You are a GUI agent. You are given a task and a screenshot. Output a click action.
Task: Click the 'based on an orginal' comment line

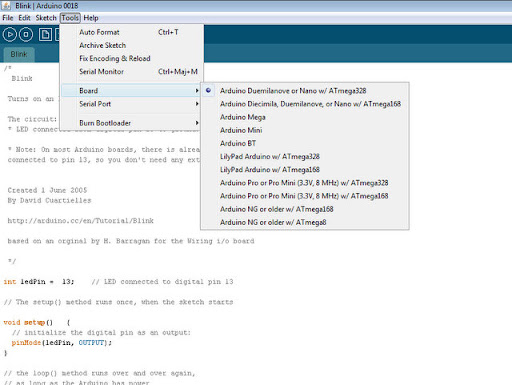[131, 241]
